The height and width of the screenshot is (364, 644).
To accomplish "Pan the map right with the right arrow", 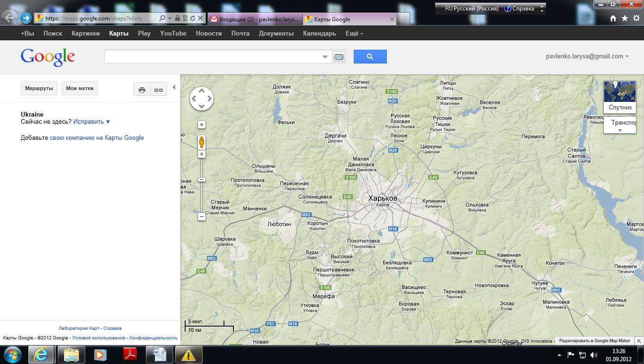I will coord(210,99).
